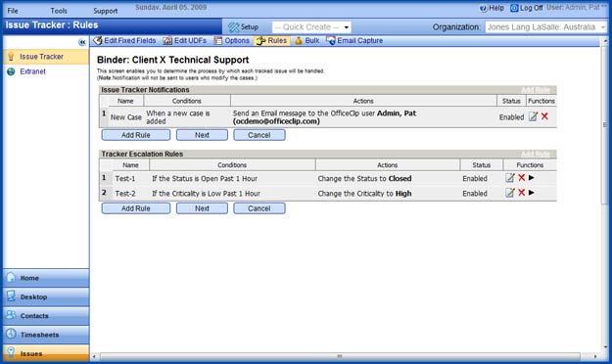The height and width of the screenshot is (364, 612).
Task: Click Cancel under Tracker Escalation Rules
Action: point(259,208)
